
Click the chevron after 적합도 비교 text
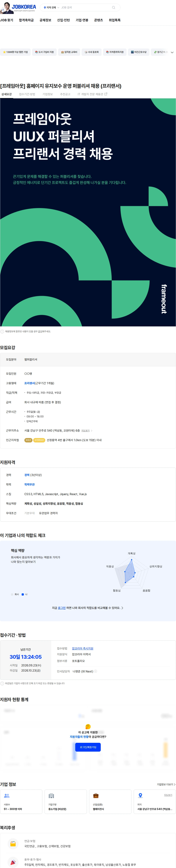122,608
